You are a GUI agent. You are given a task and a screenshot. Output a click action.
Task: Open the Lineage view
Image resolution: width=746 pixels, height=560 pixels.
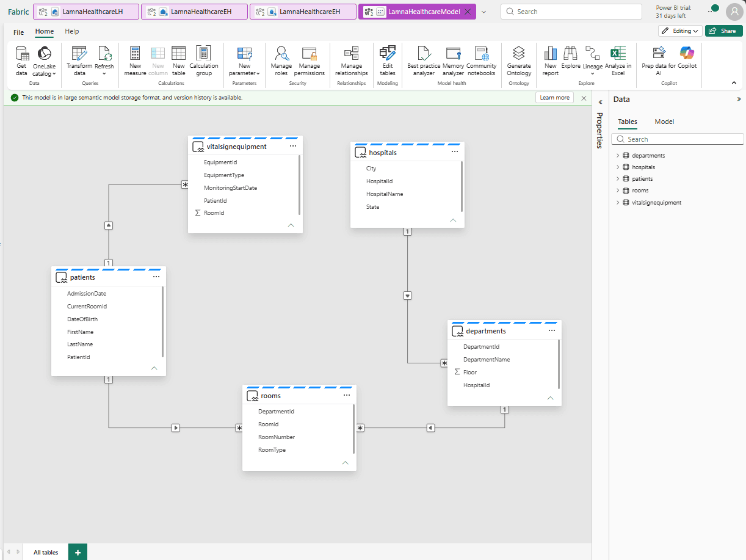click(593, 61)
